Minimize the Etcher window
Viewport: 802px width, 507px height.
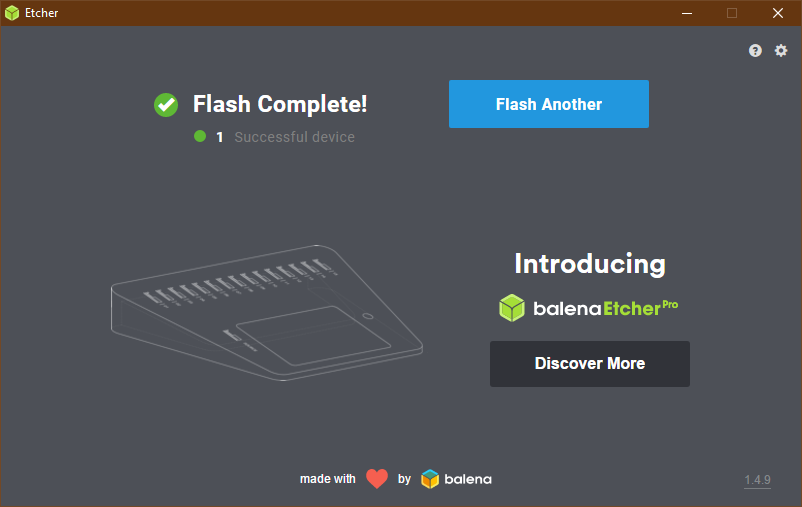[687, 13]
